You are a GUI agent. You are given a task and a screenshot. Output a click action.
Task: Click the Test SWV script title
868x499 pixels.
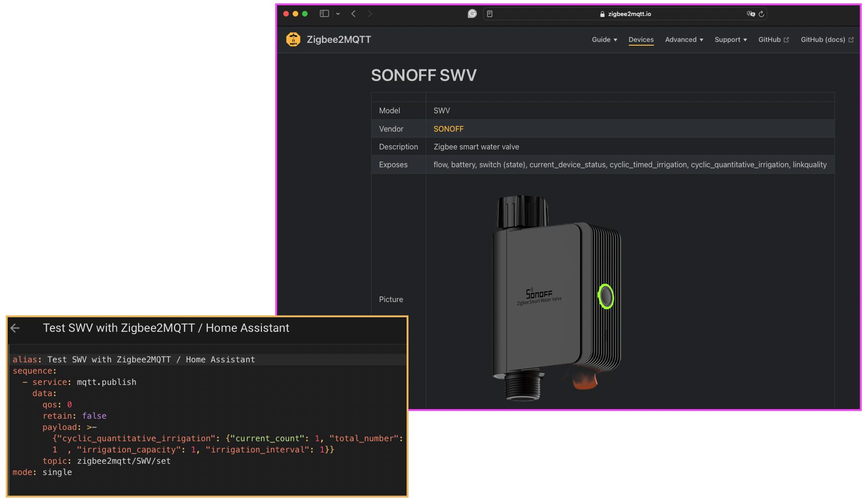click(x=166, y=328)
